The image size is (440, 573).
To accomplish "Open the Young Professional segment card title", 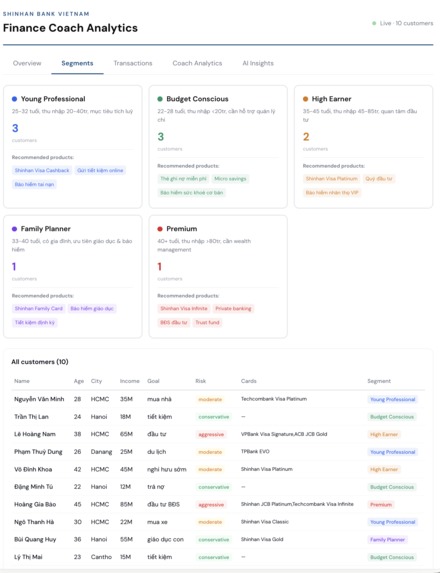I will coord(53,99).
